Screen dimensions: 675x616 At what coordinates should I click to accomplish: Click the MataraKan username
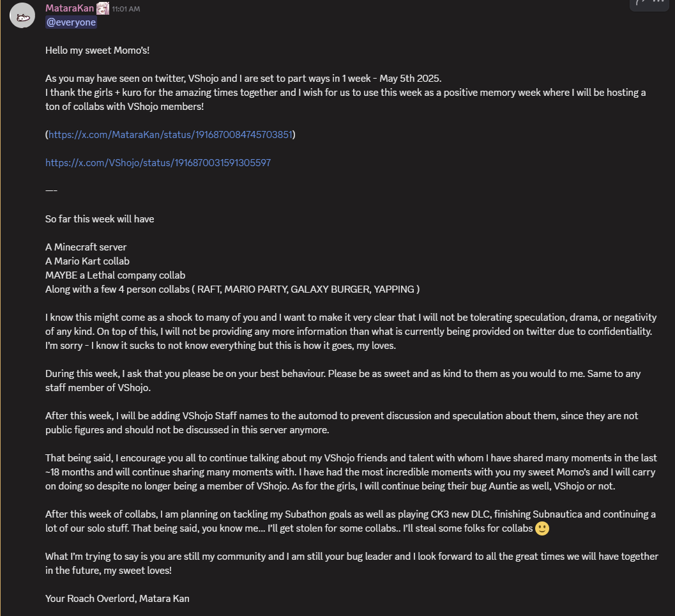click(x=70, y=8)
